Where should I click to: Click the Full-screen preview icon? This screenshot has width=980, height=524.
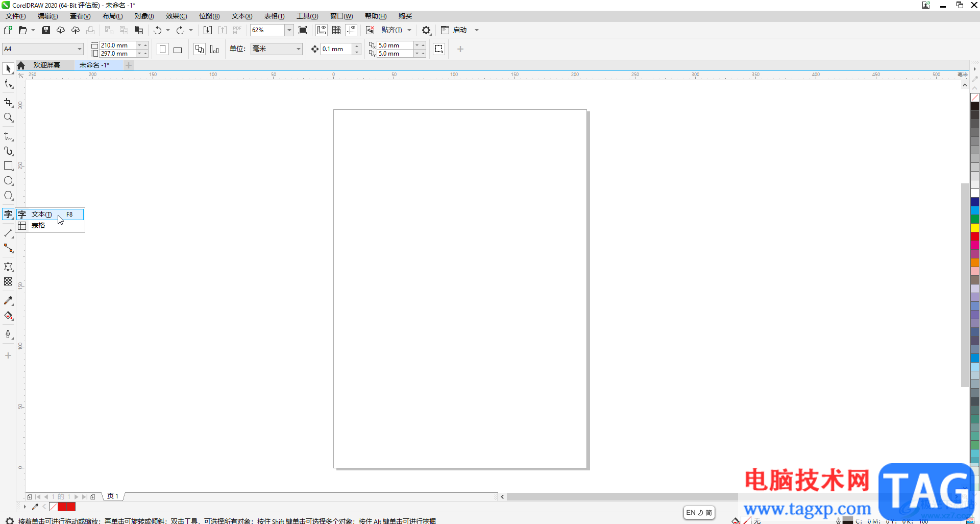point(303,30)
